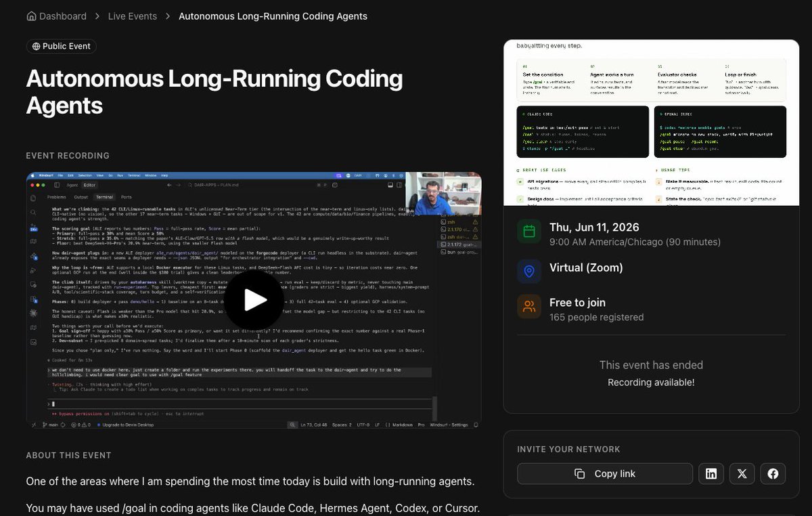Image resolution: width=812 pixels, height=516 pixels.
Task: Share the event on X
Action: (742, 474)
